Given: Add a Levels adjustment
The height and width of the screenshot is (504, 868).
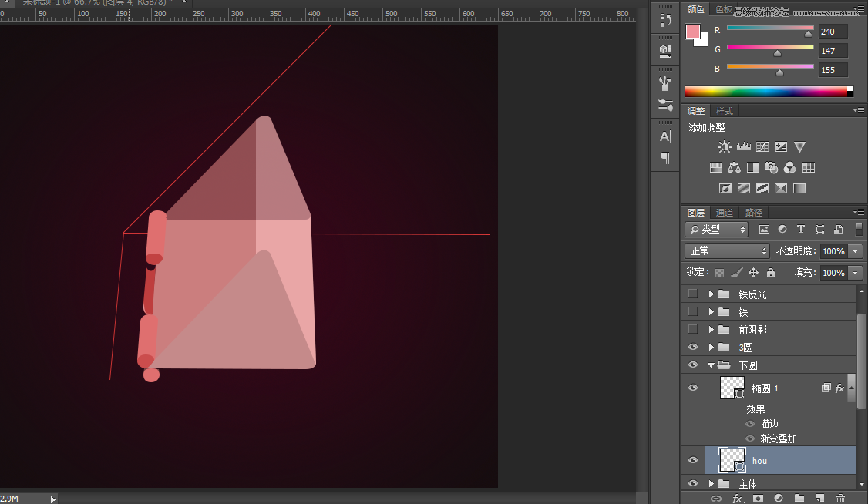Looking at the screenshot, I should coord(743,146).
